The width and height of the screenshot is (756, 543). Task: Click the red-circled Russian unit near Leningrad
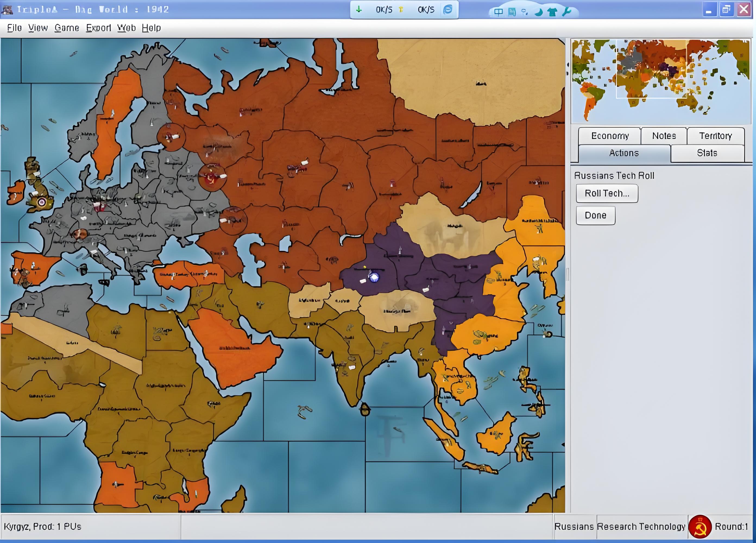coord(171,137)
